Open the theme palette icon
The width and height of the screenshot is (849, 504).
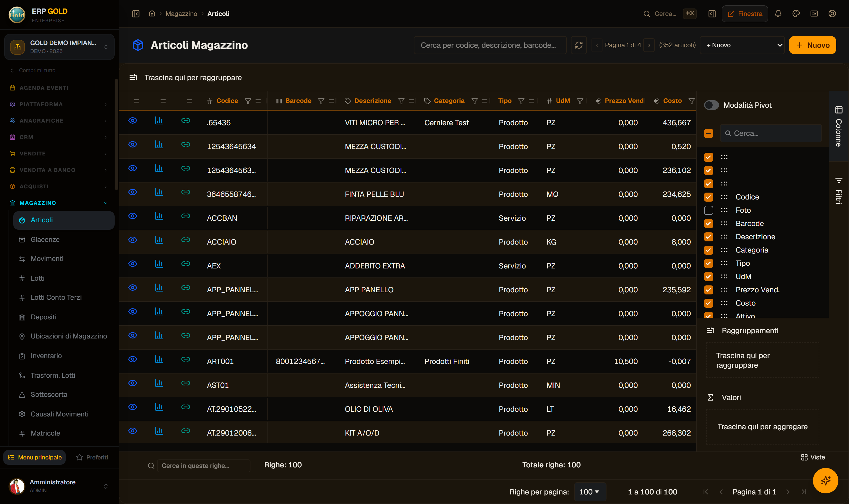click(x=796, y=14)
